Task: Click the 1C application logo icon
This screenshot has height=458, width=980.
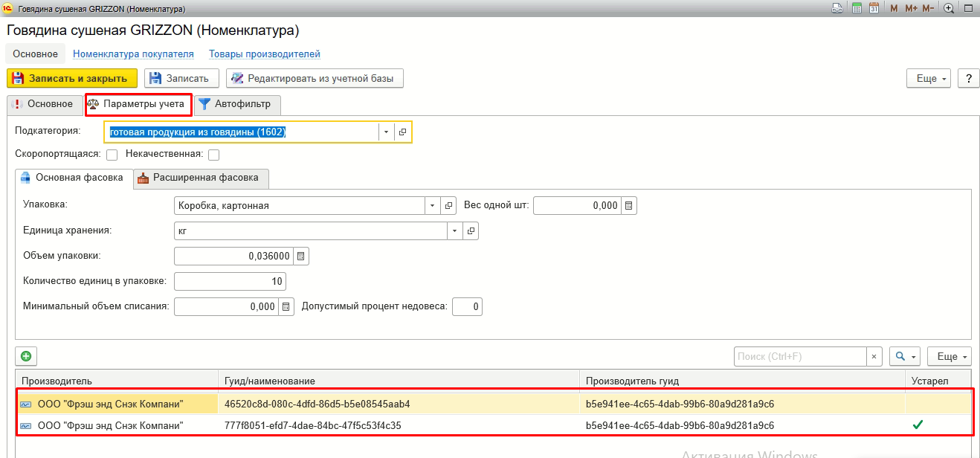Action: click(7, 8)
